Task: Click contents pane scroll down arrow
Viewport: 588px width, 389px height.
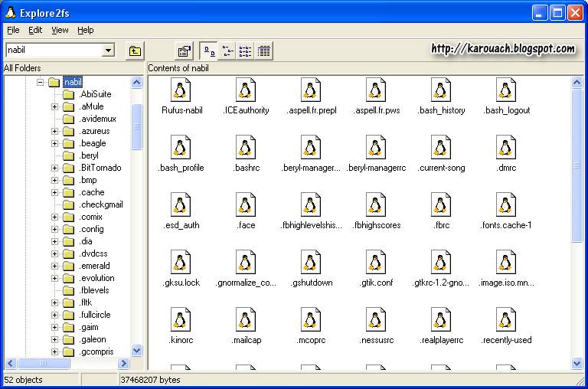Action: coord(577,363)
